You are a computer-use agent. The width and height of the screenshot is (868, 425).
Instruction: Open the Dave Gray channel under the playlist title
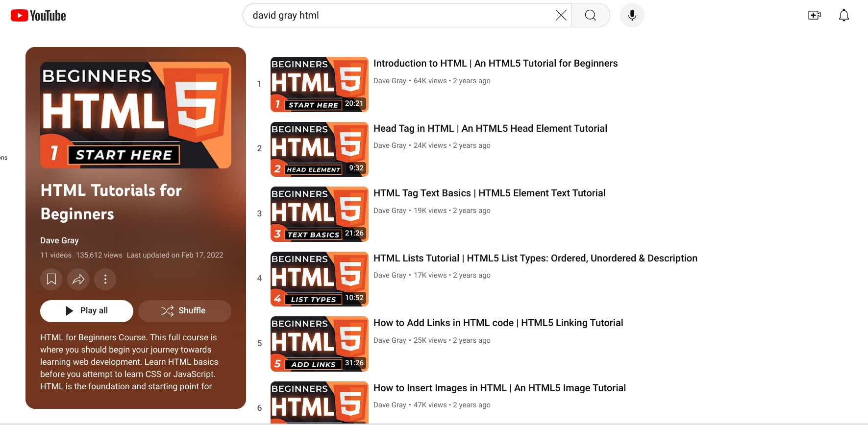click(59, 240)
